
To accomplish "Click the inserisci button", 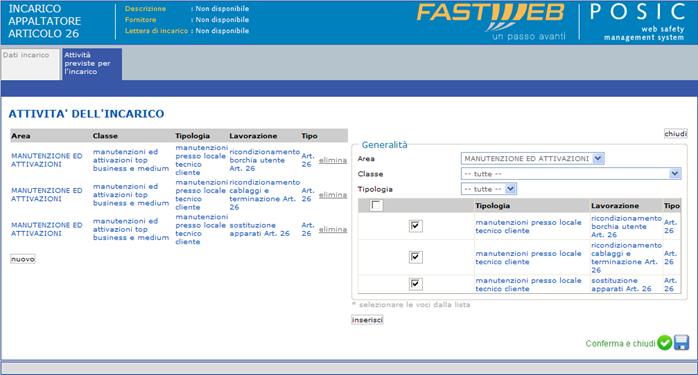I will tap(367, 320).
